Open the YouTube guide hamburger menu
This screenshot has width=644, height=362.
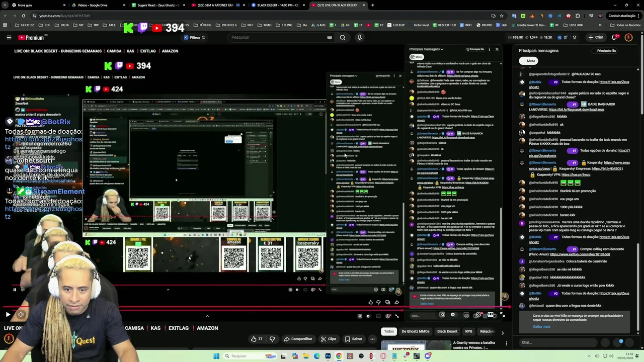[9, 37]
